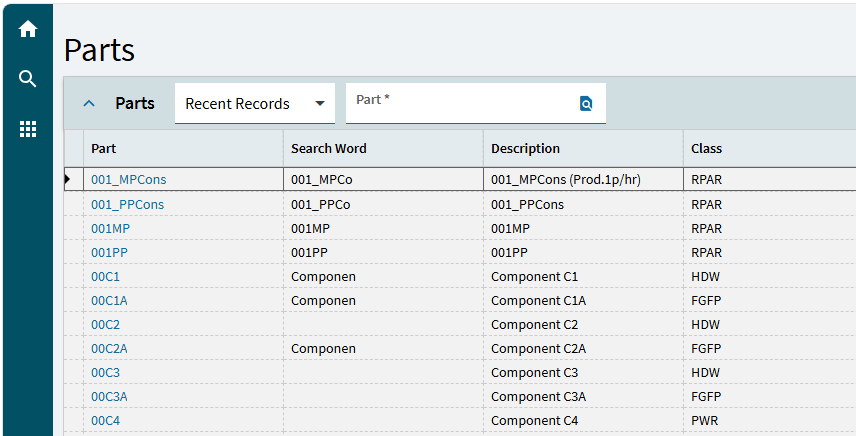Select class cell FGFP in 00C1A row

[770, 301]
